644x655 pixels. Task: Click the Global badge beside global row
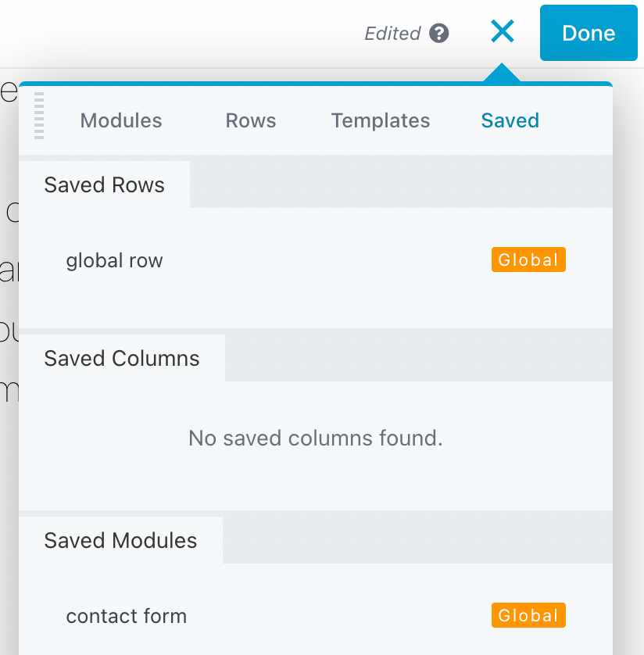click(528, 260)
